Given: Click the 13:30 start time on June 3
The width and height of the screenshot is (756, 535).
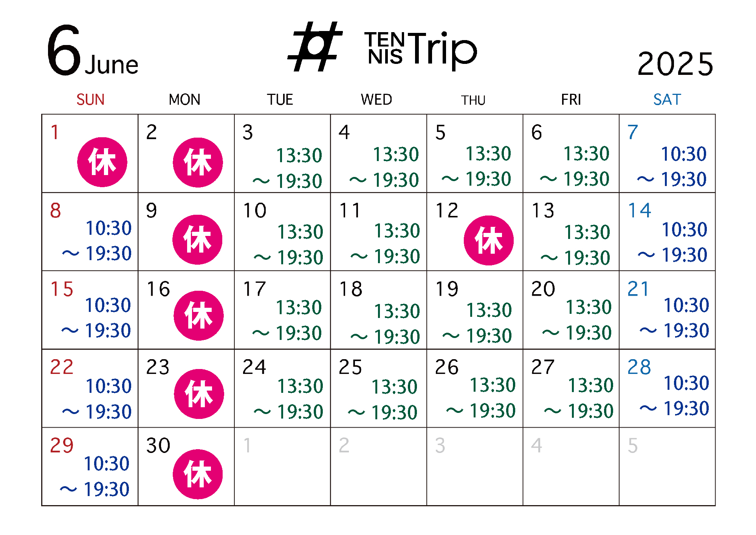Looking at the screenshot, I should click(x=299, y=155).
